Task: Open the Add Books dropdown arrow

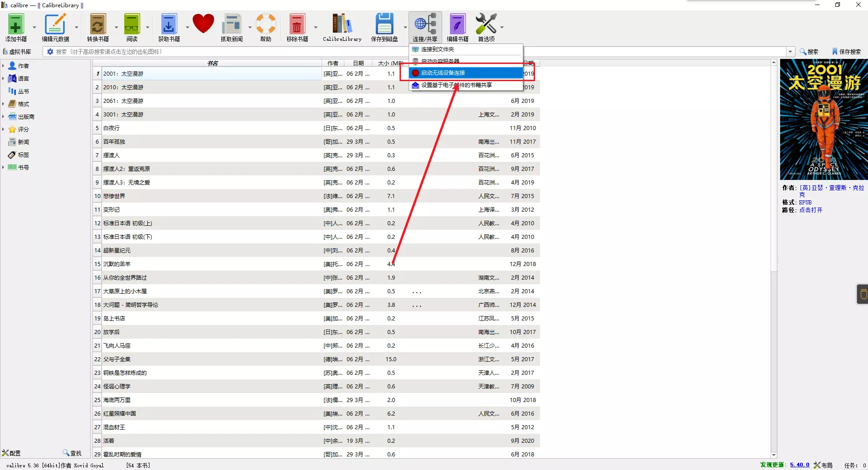Action: point(34,27)
